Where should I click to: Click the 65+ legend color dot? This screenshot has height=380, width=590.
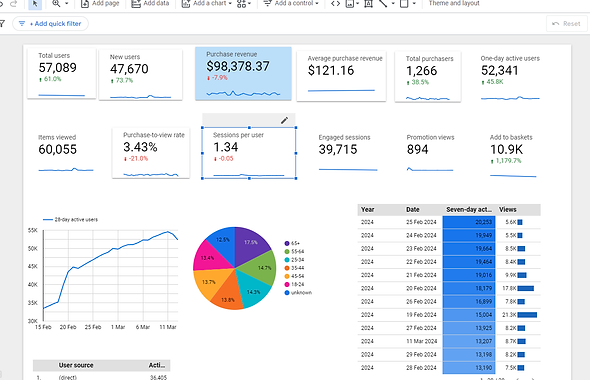pos(287,243)
